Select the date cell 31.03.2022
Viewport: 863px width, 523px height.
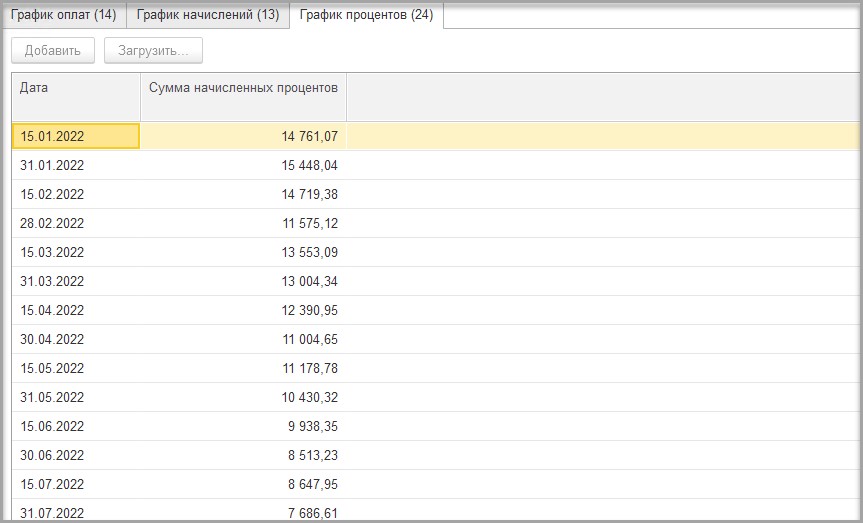76,281
